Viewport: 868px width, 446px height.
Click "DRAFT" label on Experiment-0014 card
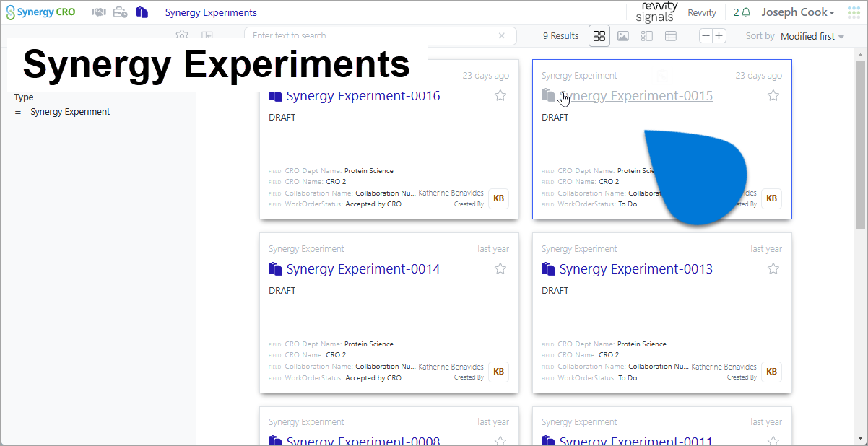(x=282, y=291)
